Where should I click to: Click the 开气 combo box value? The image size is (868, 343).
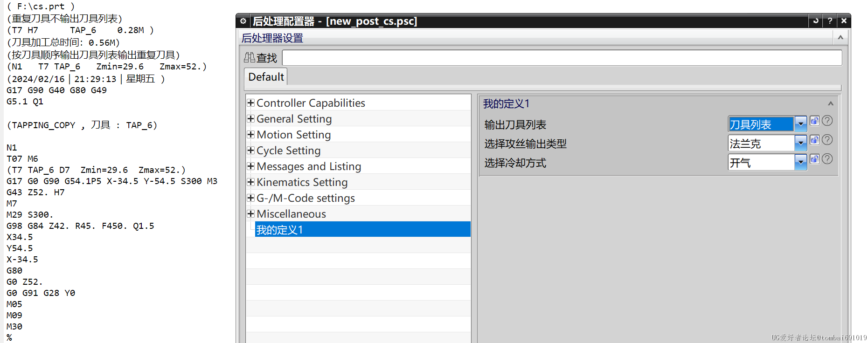click(761, 162)
